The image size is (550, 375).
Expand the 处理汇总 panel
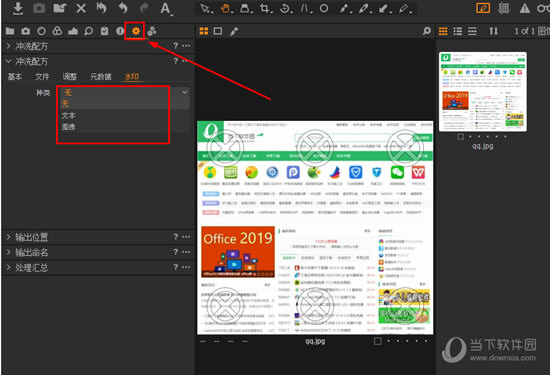tap(8, 267)
